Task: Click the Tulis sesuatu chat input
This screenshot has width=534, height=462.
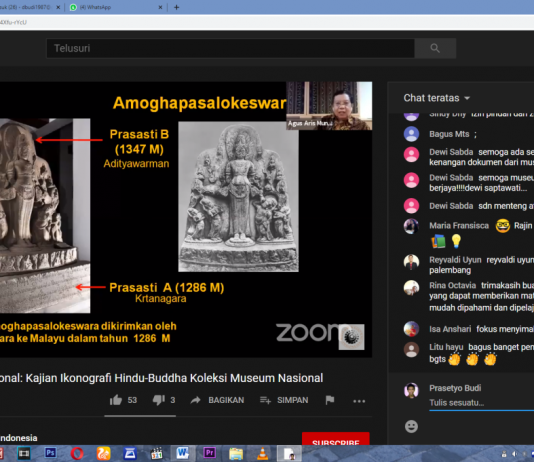Action: (481, 403)
